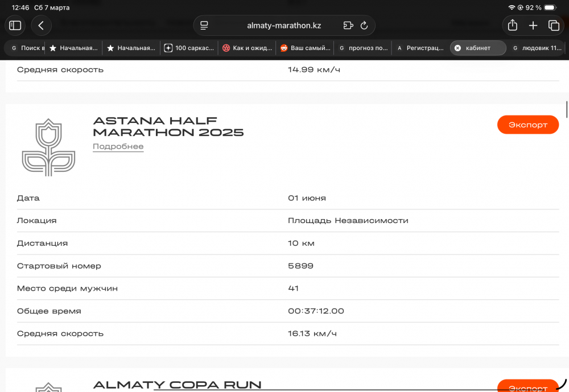Switch to the 100 саркас... tab
This screenshot has width=569, height=392.
click(x=189, y=48)
